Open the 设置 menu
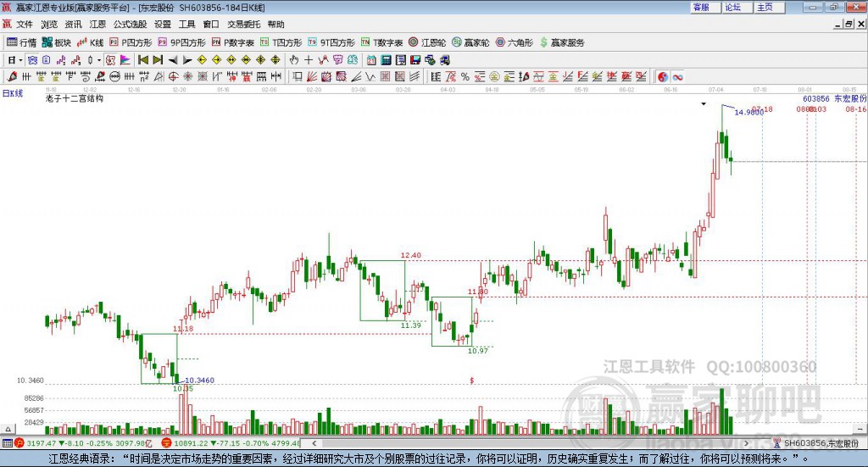Image resolution: width=868 pixels, height=467 pixels. click(163, 25)
